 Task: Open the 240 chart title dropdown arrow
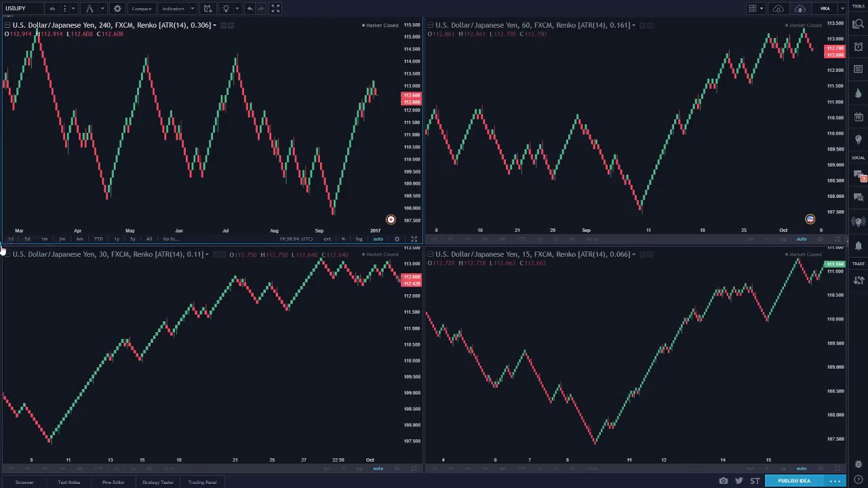tap(214, 25)
